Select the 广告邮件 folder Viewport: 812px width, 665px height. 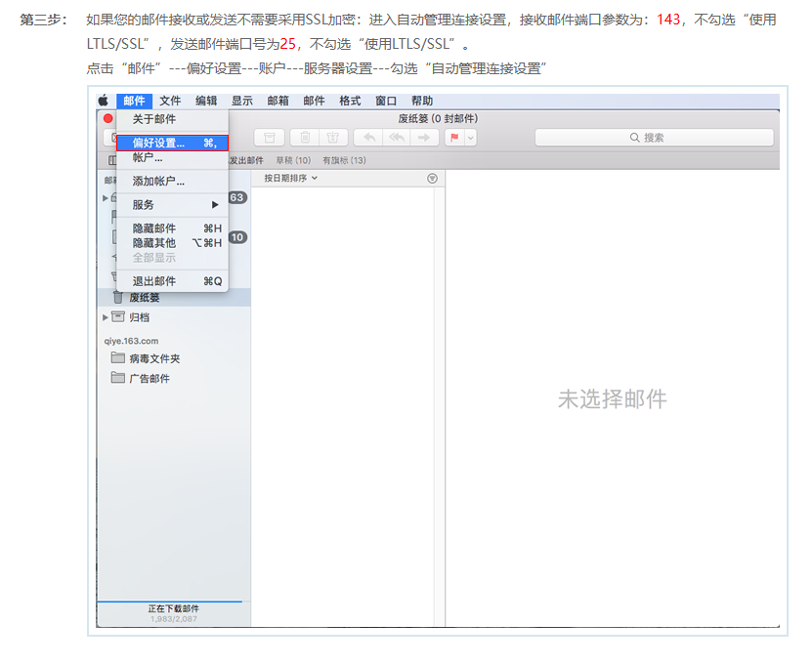[174, 378]
